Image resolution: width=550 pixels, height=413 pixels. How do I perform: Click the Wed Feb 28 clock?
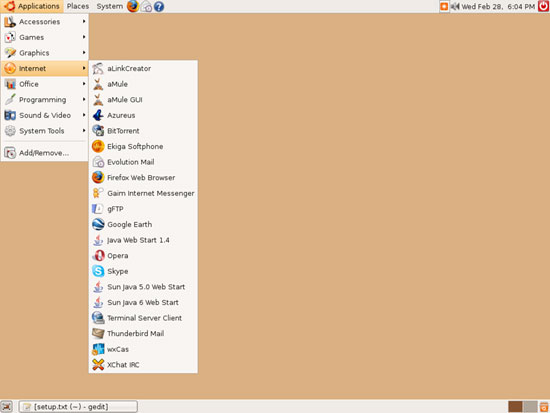click(498, 6)
